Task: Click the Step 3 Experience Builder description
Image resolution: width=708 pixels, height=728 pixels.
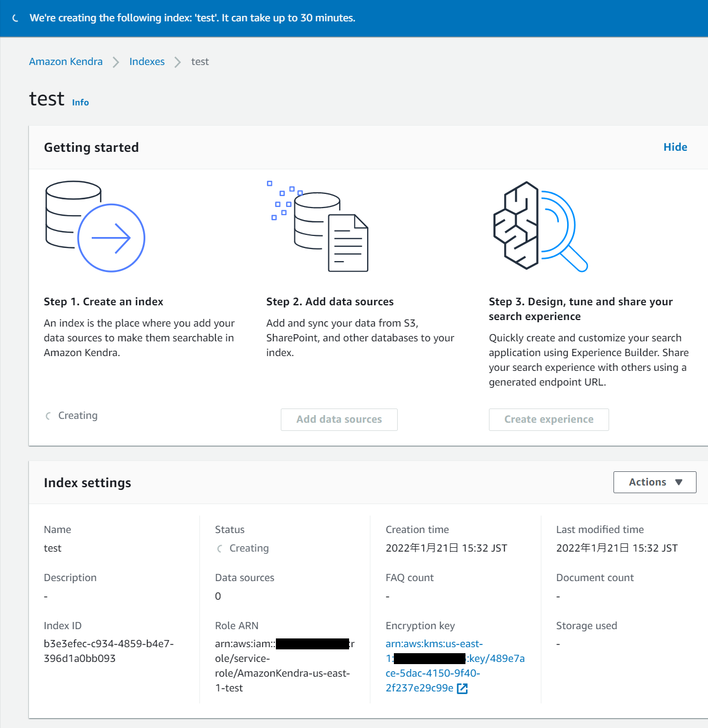Action: tap(589, 360)
